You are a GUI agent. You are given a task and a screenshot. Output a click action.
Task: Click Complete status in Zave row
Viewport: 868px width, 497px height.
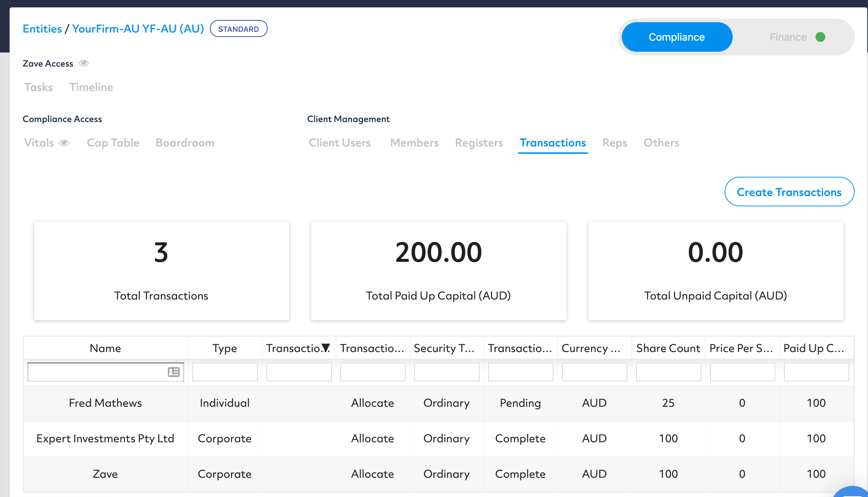(x=521, y=474)
